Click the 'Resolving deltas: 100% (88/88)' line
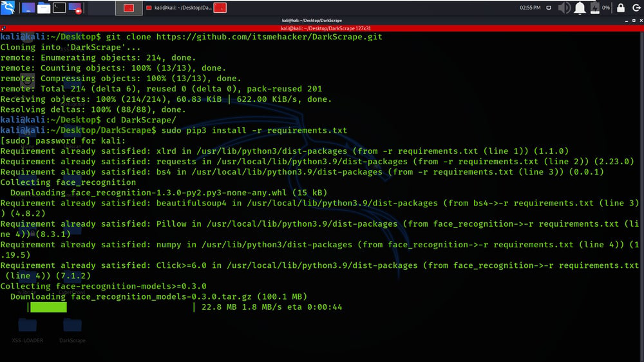This screenshot has width=644, height=362. point(93,110)
